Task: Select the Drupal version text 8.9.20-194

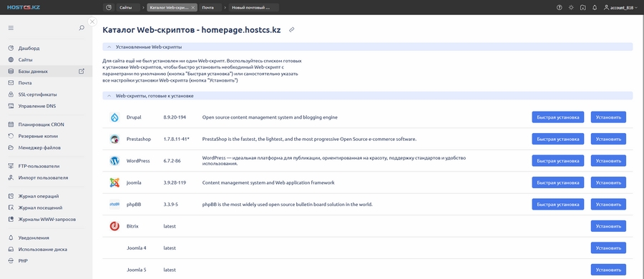Action: (x=175, y=117)
